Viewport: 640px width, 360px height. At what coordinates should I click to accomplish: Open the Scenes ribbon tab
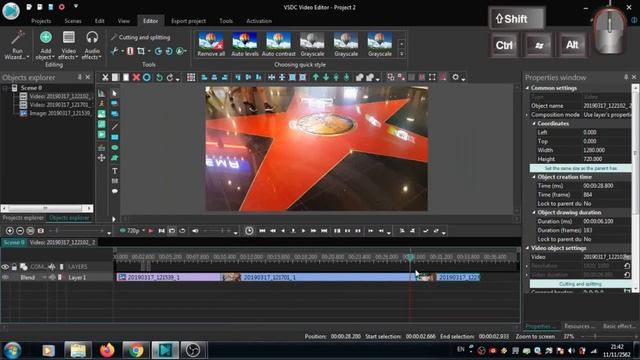click(73, 21)
